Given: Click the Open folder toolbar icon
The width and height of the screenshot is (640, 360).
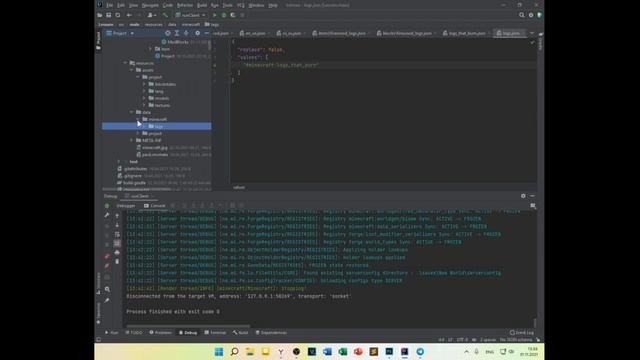Looking at the screenshot, I should pos(100,15).
